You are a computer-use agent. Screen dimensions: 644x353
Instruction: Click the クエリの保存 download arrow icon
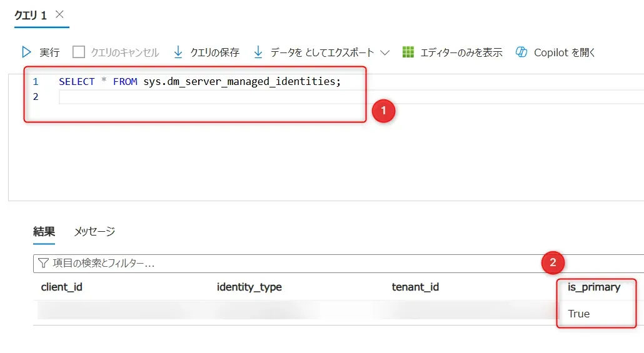(178, 52)
